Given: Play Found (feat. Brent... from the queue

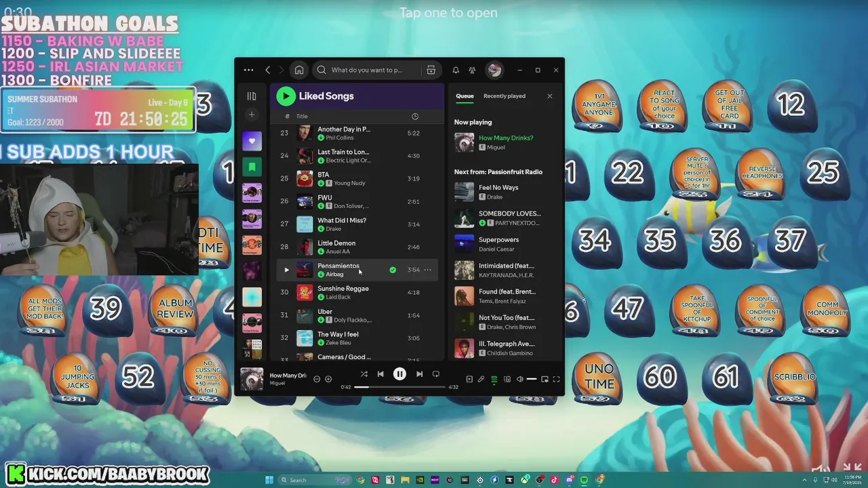Looking at the screenshot, I should 505,296.
